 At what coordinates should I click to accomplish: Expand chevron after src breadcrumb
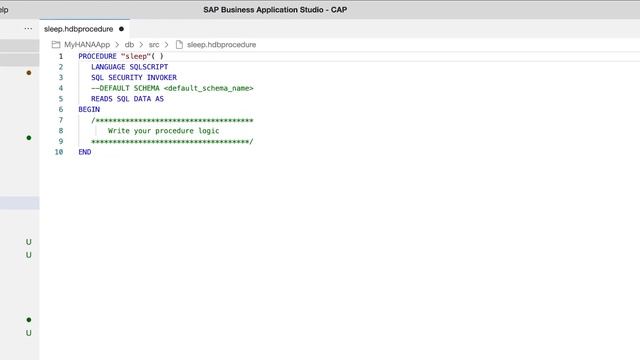(167, 44)
